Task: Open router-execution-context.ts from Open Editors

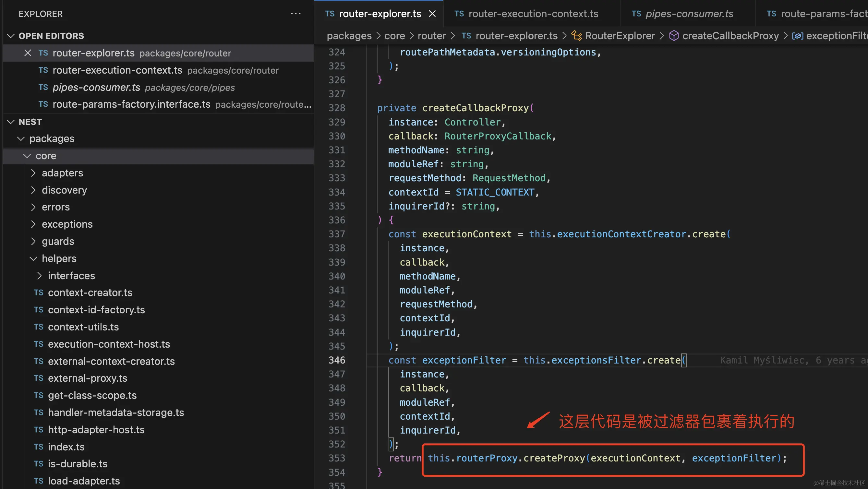Action: [x=158, y=70]
